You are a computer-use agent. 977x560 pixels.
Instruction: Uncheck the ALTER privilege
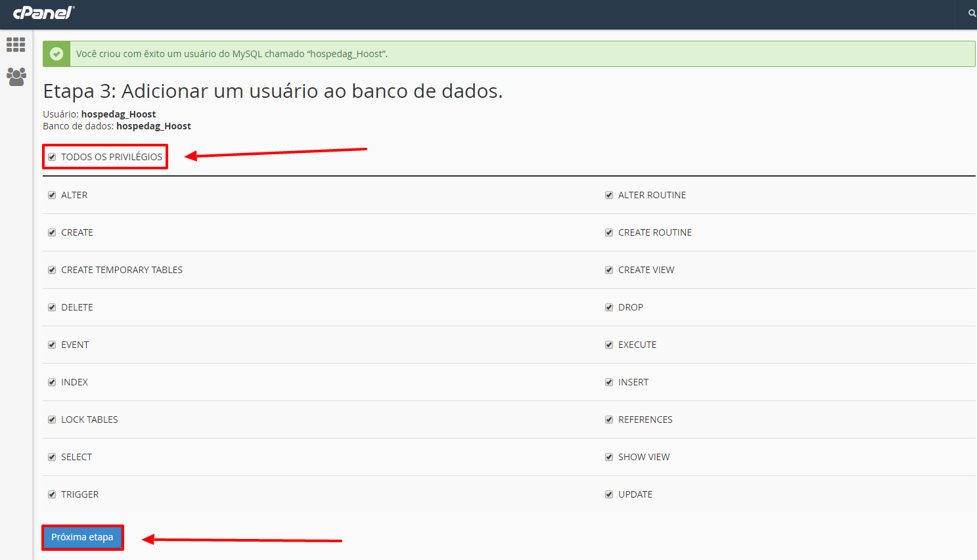[52, 195]
